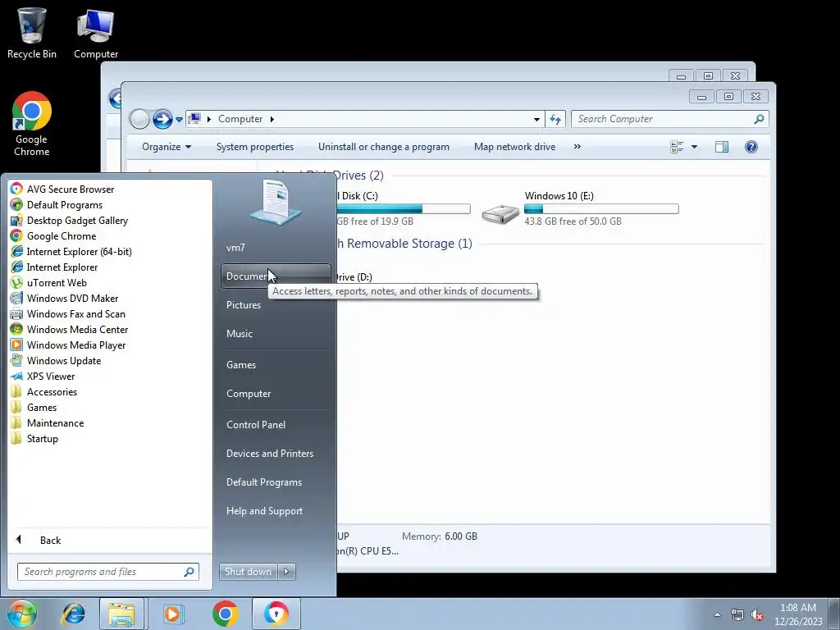Click the muted volume tray icon

coord(757,615)
